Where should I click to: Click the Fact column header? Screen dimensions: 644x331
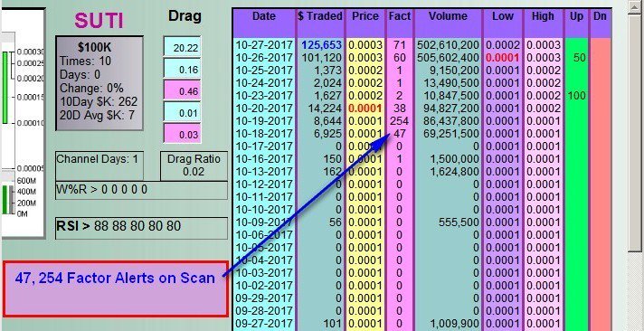400,24
